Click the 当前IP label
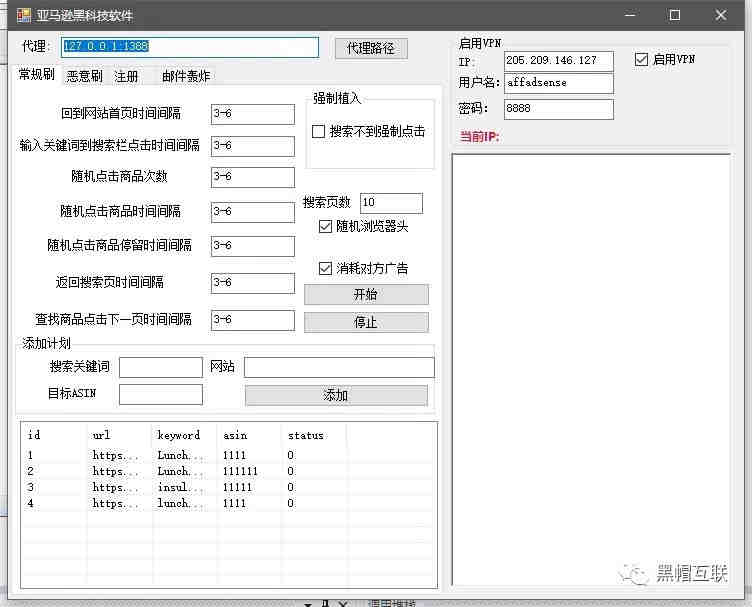Screen dimensions: 752x607 (x=480, y=137)
